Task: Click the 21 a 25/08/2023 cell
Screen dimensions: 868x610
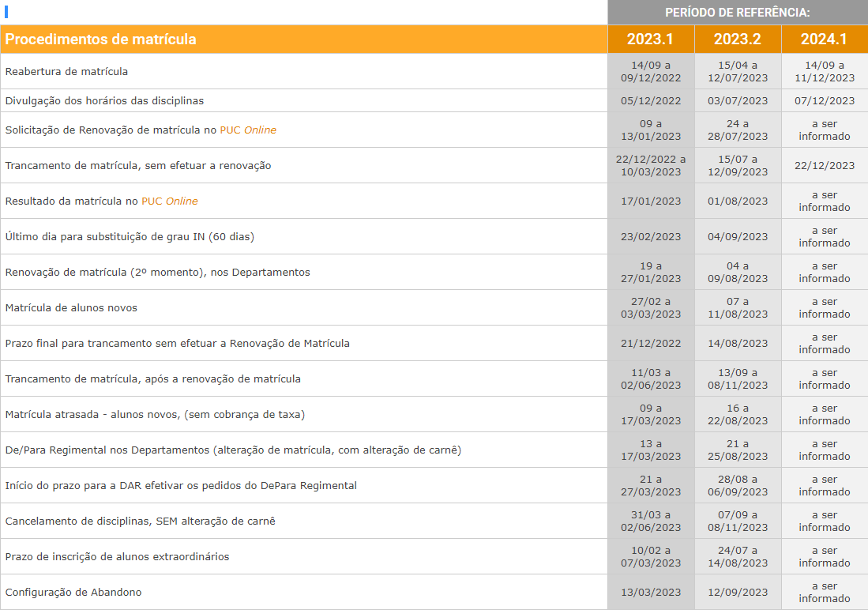Action: pyautogui.click(x=738, y=450)
